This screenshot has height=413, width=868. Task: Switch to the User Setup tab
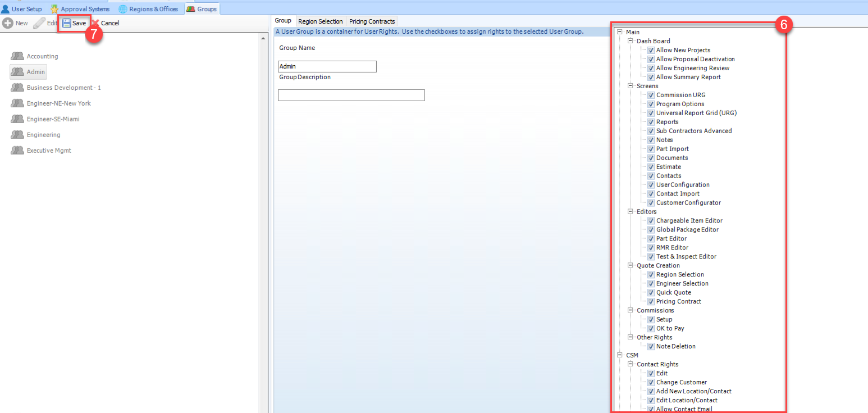point(22,9)
